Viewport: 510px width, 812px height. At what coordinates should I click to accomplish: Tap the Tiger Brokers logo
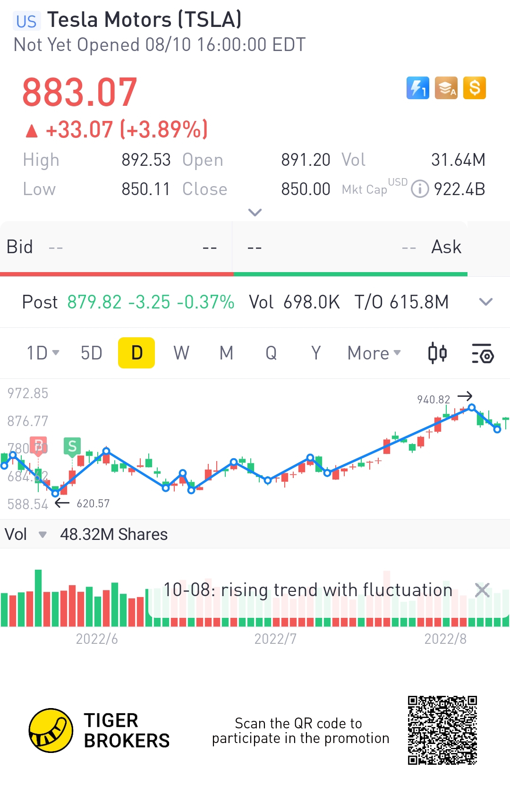[51, 730]
